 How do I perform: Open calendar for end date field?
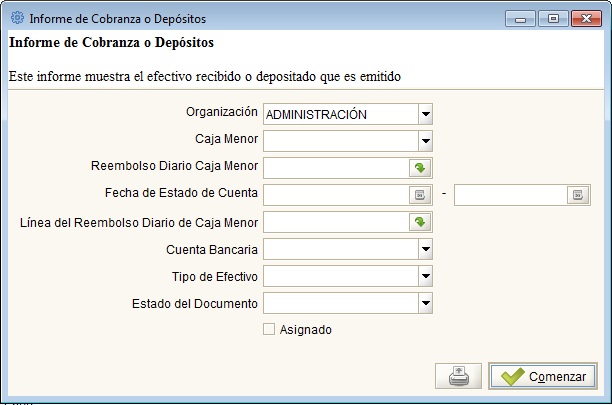coord(578,195)
